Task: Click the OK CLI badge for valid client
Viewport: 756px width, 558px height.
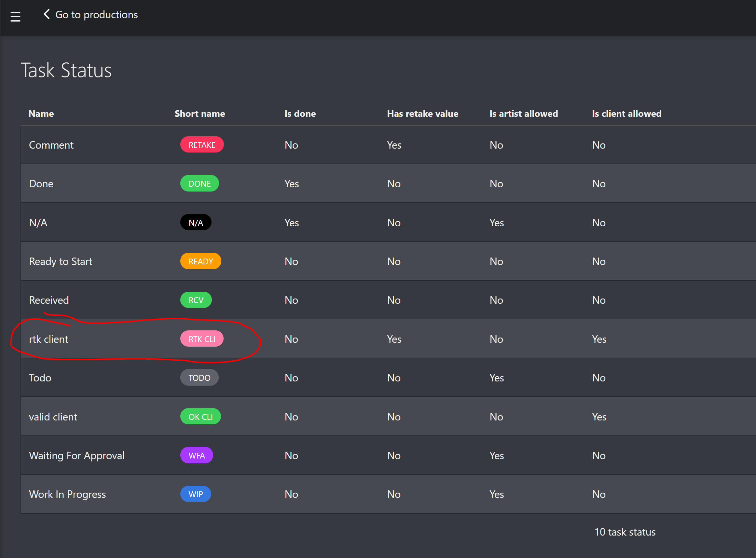Action: [x=200, y=416]
